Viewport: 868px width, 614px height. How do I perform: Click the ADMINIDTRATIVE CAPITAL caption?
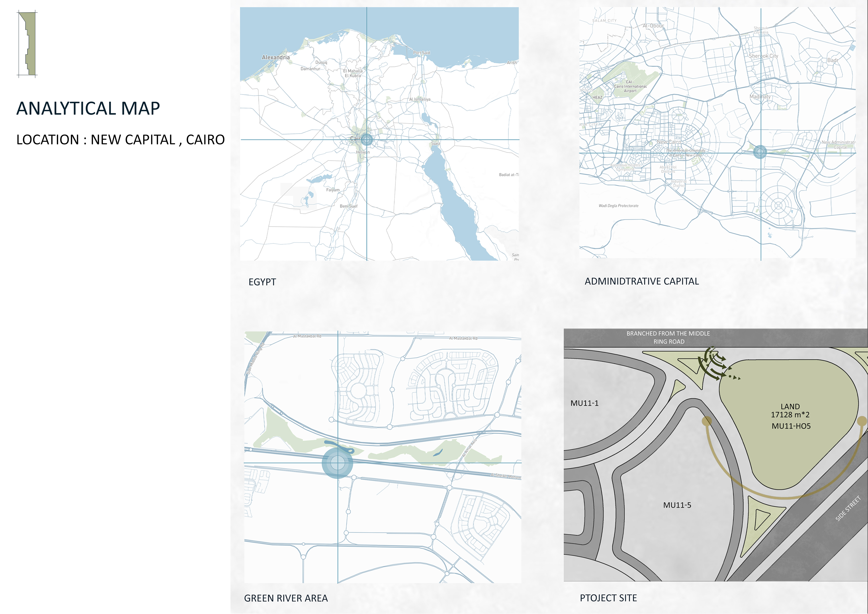click(642, 281)
